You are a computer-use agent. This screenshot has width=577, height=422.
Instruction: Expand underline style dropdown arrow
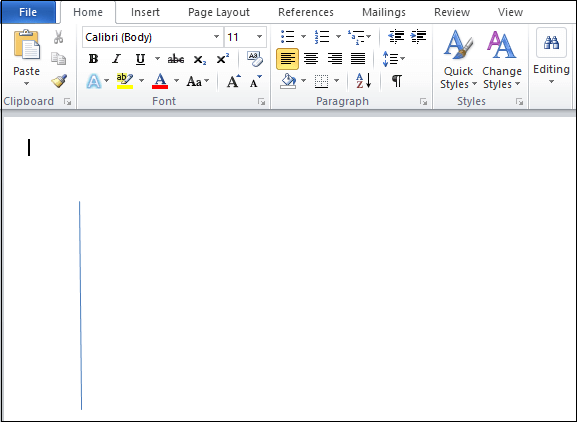pos(157,58)
